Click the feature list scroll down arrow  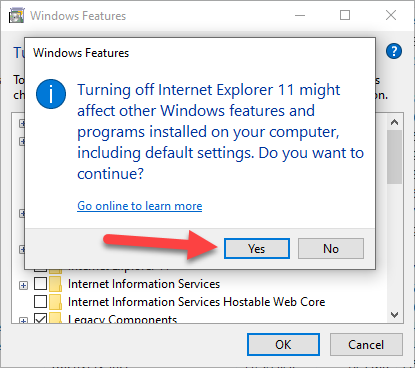[395, 315]
